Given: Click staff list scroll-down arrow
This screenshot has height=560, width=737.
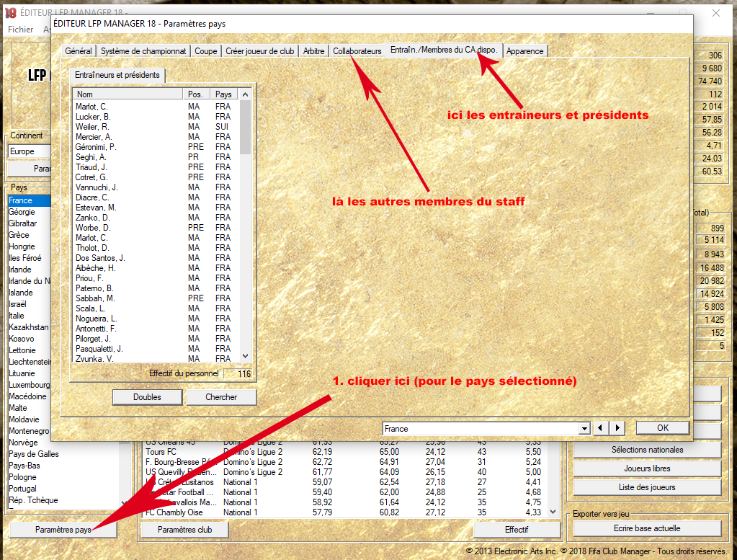Looking at the screenshot, I should (x=245, y=356).
